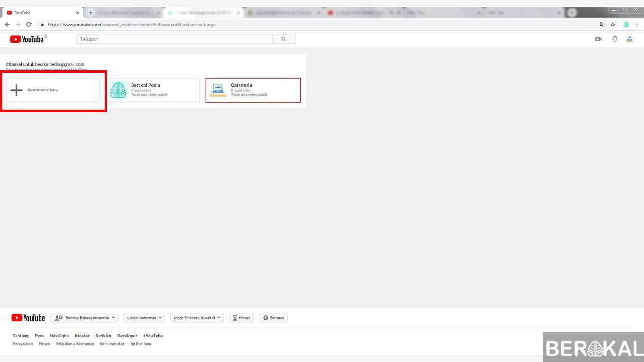This screenshot has height=362, width=644.
Task: Click Buat channel baru
Action: click(x=42, y=90)
